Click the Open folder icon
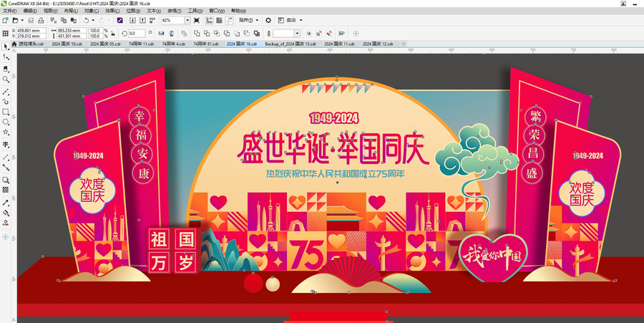644x323 pixels. coord(15,20)
